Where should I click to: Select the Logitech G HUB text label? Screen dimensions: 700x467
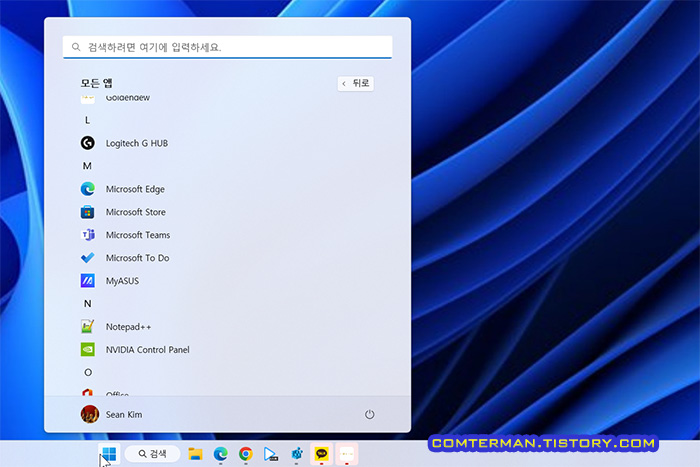137,143
